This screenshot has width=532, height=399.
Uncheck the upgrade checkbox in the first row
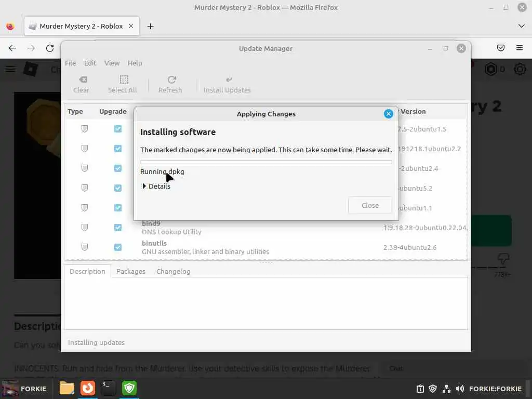click(x=118, y=129)
